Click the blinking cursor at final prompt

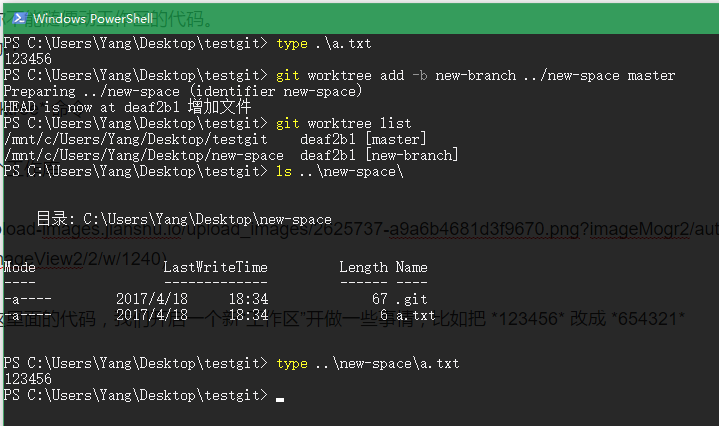pos(280,399)
